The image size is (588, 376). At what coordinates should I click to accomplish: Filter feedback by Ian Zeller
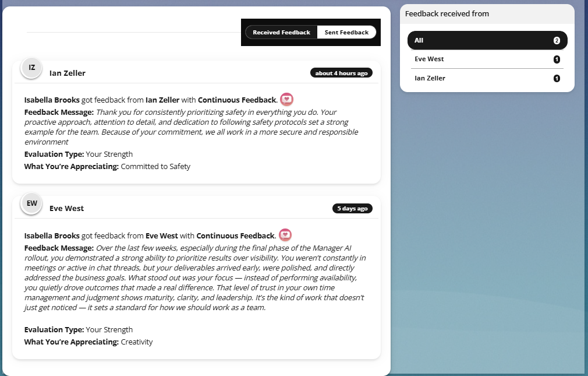pyautogui.click(x=487, y=79)
